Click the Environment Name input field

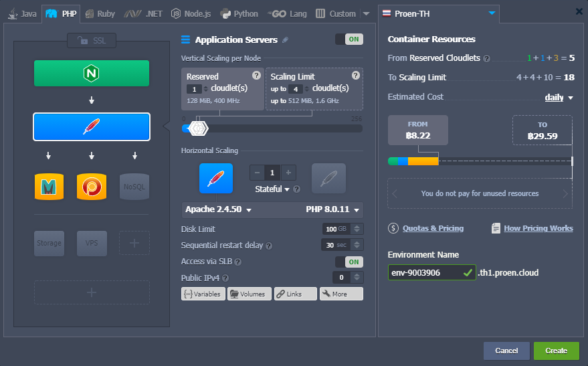[x=432, y=272]
